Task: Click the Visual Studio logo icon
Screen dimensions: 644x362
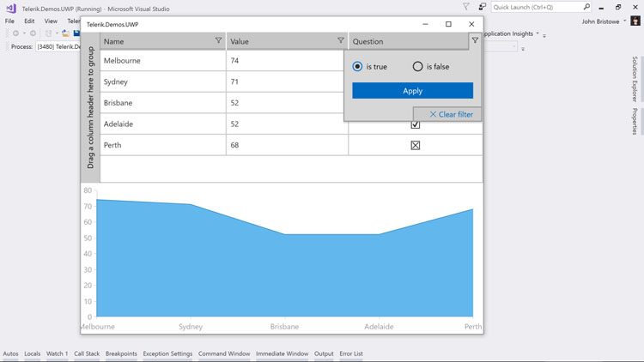Action: 11,9
